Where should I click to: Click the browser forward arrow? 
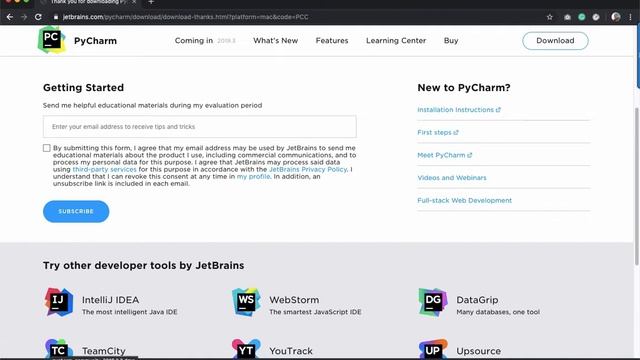click(x=24, y=17)
